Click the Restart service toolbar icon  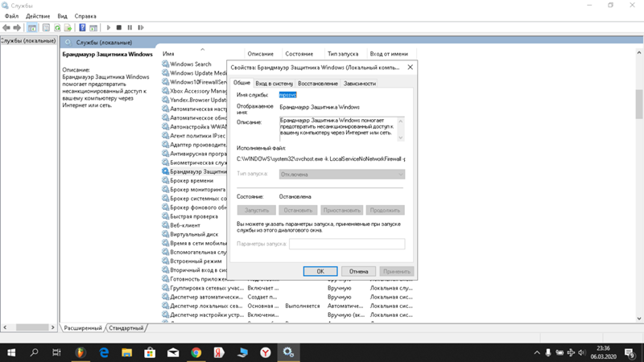(141, 27)
